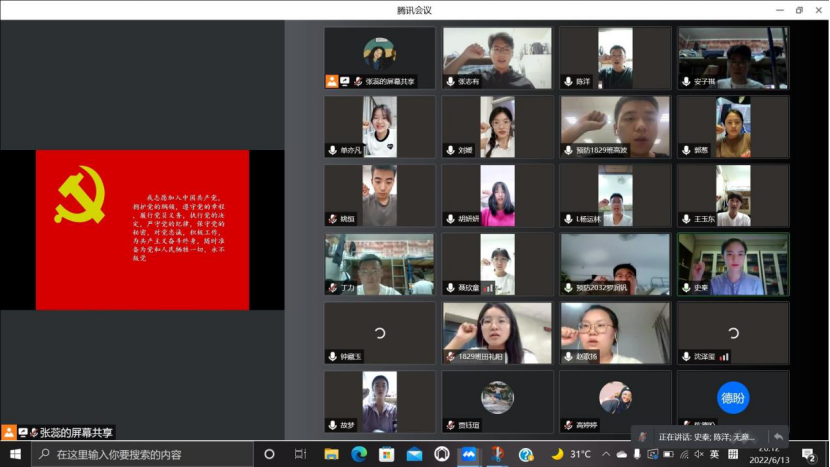Click the Windows search box

140,455
